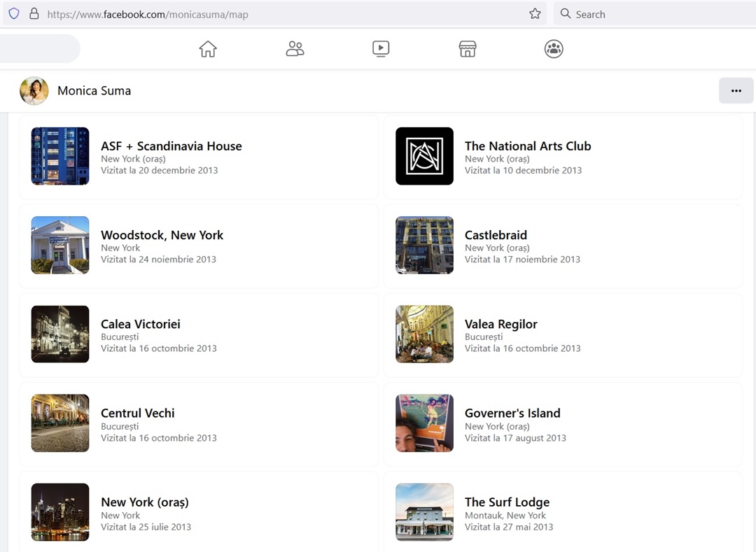Open The National Arts Club place
The image size is (756, 552).
(528, 146)
